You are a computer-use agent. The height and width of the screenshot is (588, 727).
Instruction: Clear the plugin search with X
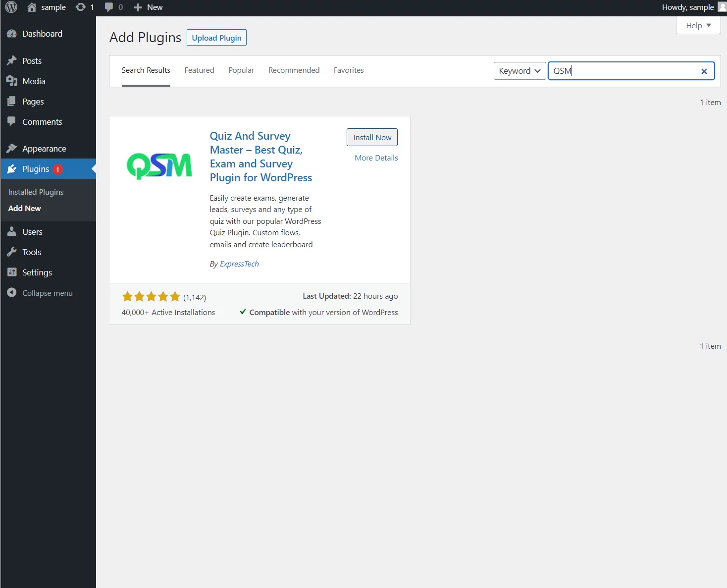[x=704, y=71]
